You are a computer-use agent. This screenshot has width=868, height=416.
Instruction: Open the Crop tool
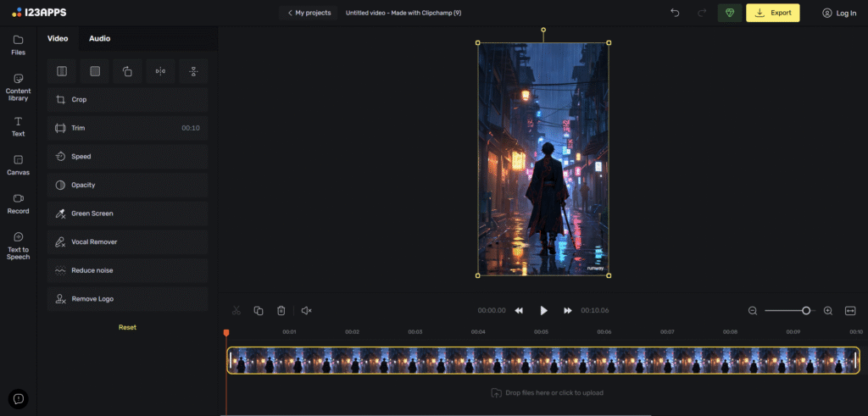[x=127, y=100]
